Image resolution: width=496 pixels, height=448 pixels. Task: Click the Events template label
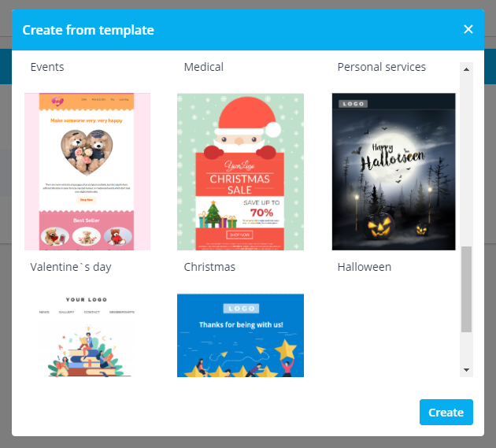tap(47, 68)
